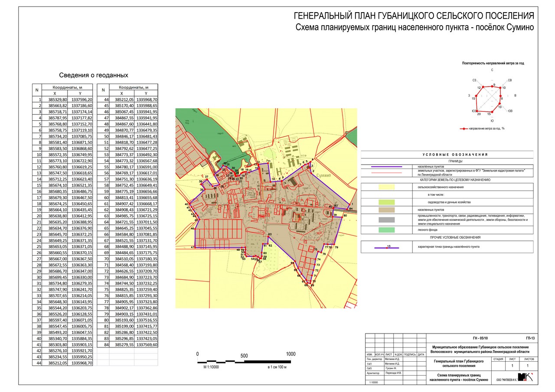Click the Y value '1337569,60' in row 84
The image size is (555, 392).
(x=147, y=344)
